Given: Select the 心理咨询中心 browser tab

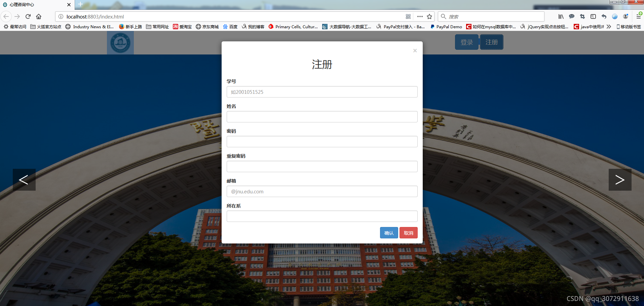Looking at the screenshot, I should (37, 5).
